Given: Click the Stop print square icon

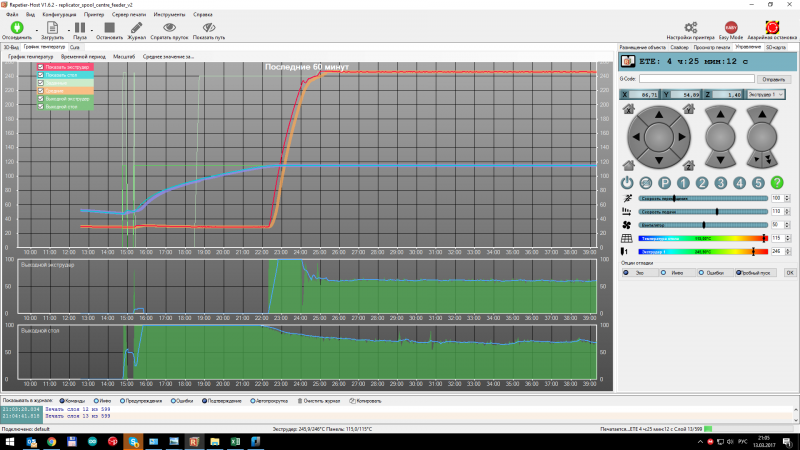Looking at the screenshot, I should click(x=107, y=28).
